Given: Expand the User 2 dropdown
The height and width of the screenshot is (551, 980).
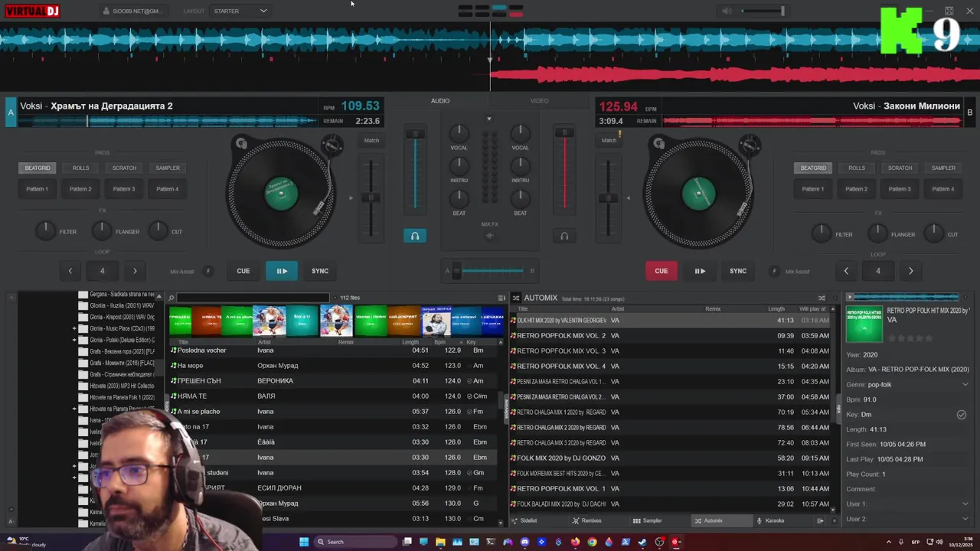Looking at the screenshot, I should click(x=965, y=519).
